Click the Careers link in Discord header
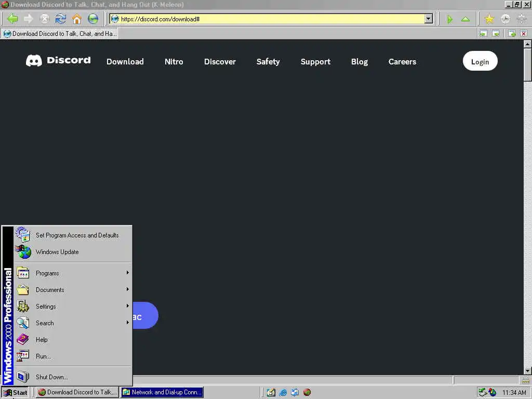532x399 pixels. [x=403, y=61]
